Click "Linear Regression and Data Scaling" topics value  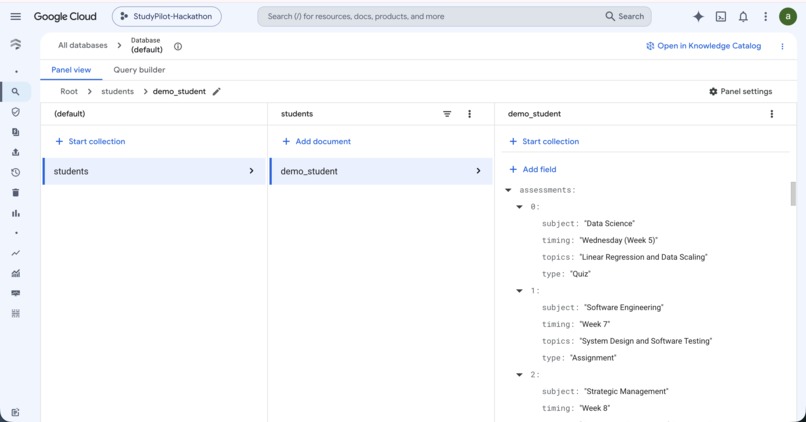(x=644, y=257)
